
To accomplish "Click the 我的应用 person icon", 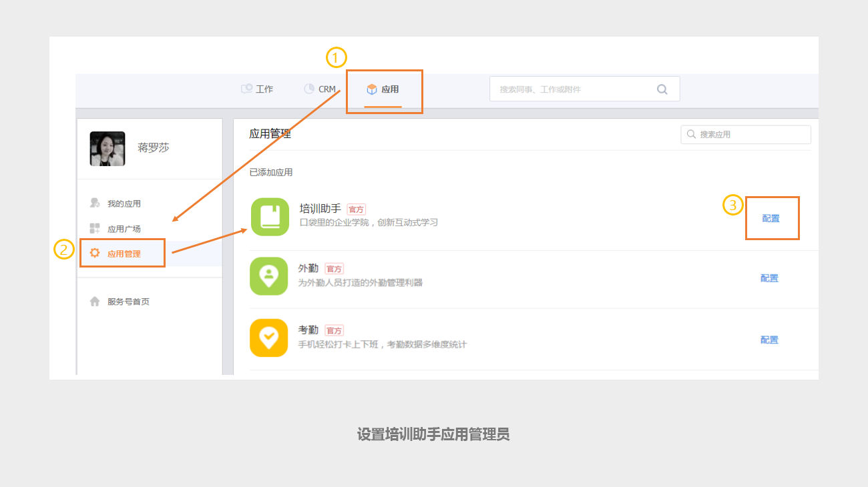I will pos(95,203).
